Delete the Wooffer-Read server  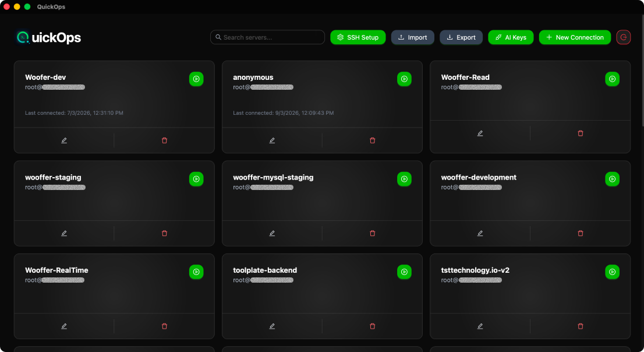(580, 133)
